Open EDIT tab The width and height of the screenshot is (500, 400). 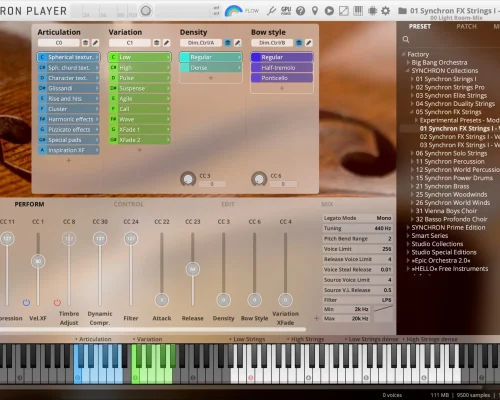click(x=228, y=204)
